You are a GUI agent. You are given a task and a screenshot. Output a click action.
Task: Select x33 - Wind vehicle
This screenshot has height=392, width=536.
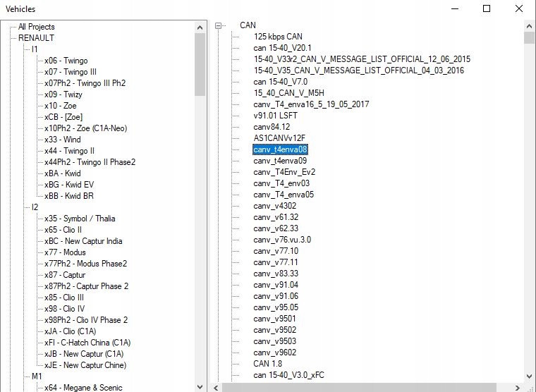63,140
